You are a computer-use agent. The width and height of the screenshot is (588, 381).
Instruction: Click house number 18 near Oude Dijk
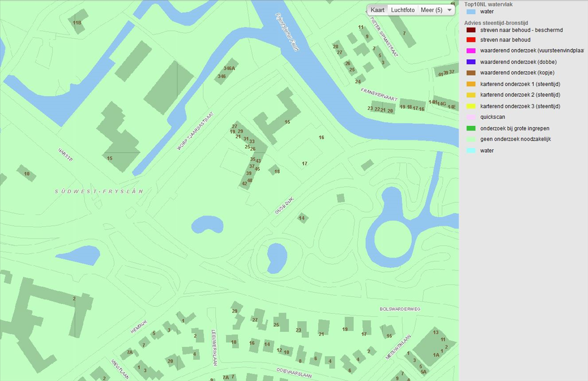[277, 171]
